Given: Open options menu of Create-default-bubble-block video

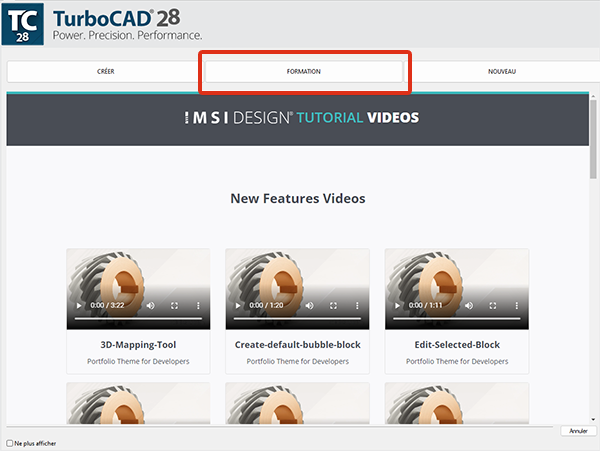Looking at the screenshot, I should click(357, 305).
